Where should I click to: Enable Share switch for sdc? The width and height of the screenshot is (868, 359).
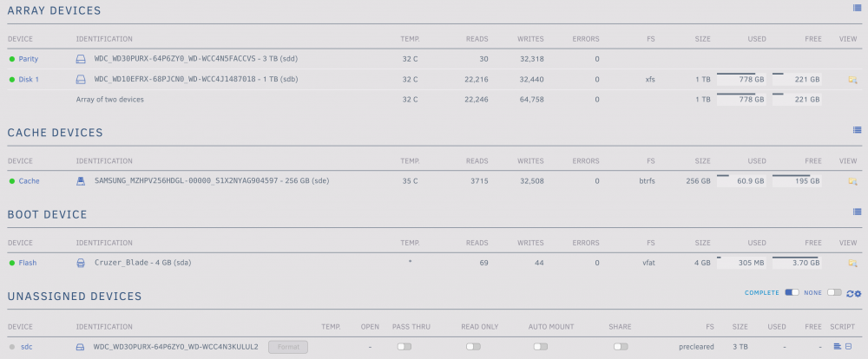[x=621, y=347]
